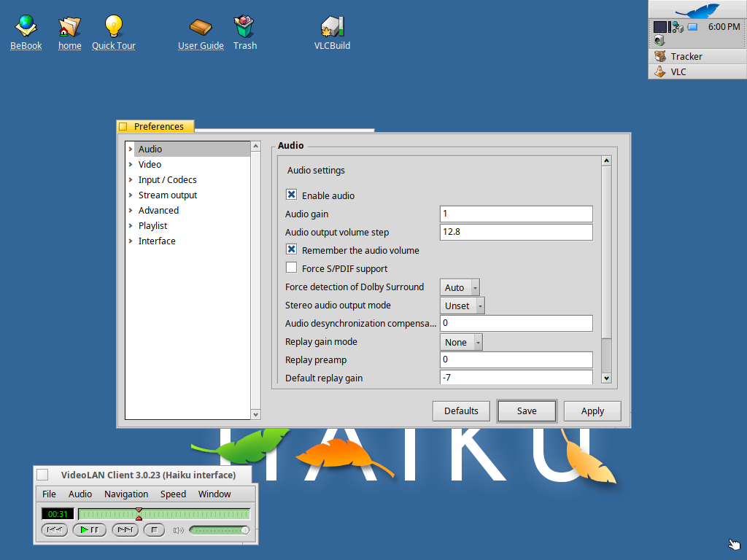Disable the Enable audio checkbox

coord(291,195)
